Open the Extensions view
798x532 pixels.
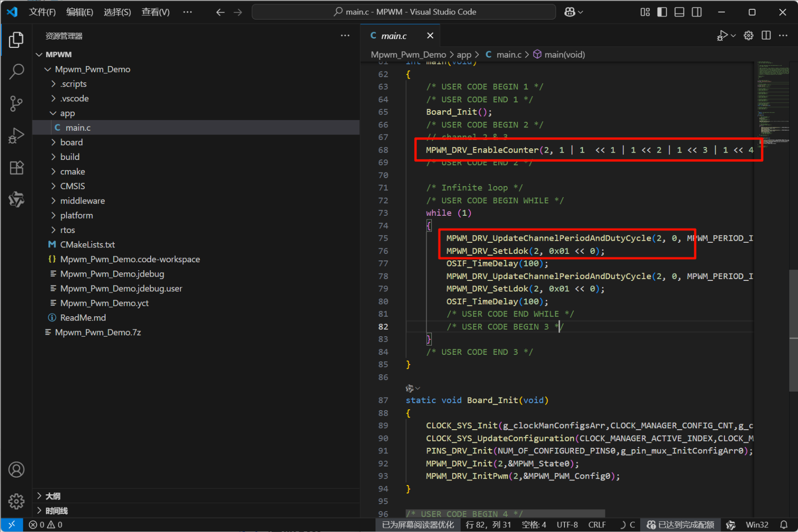point(16,167)
